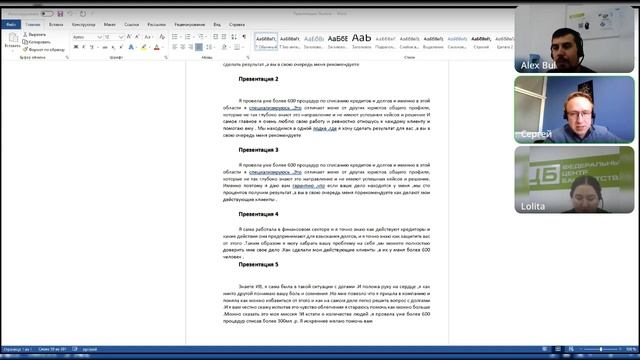Open the Change Case (Aa) dropdown
Screen dimensions: 640x360
(148, 37)
